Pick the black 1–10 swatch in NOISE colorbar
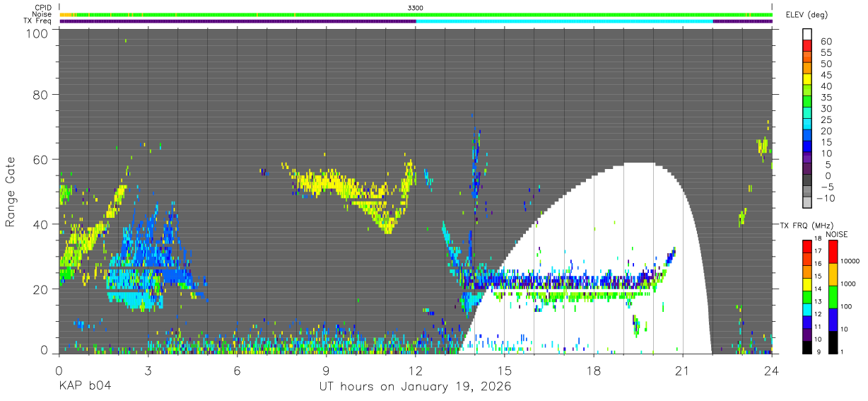 (833, 342)
